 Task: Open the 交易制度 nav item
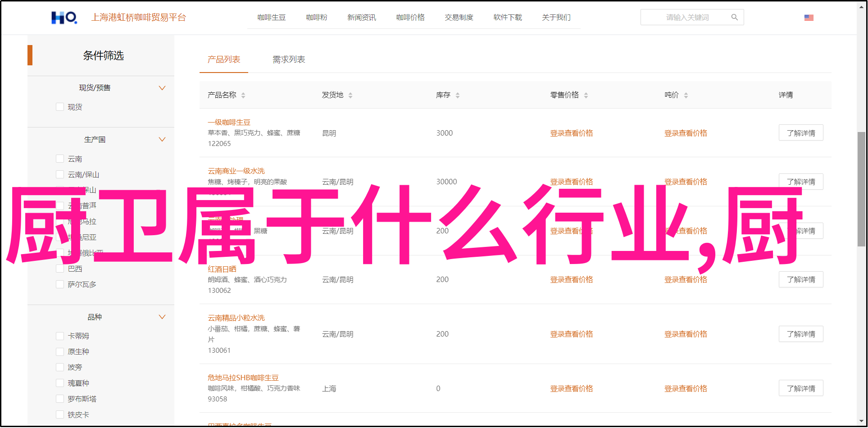459,17
